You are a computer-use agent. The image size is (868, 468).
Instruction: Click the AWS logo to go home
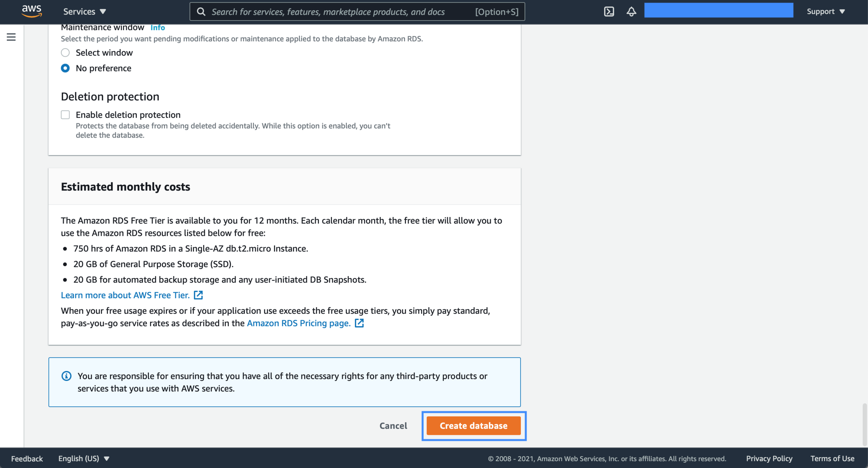coord(32,11)
